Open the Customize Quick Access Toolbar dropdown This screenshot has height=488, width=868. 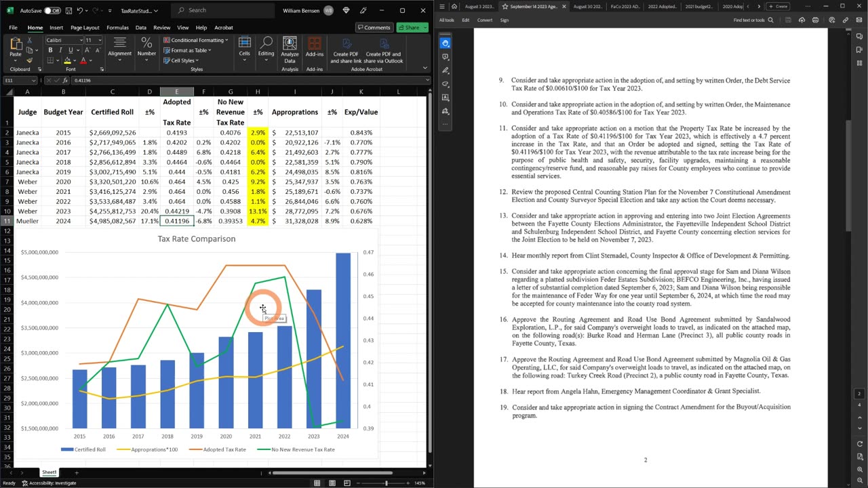click(108, 11)
